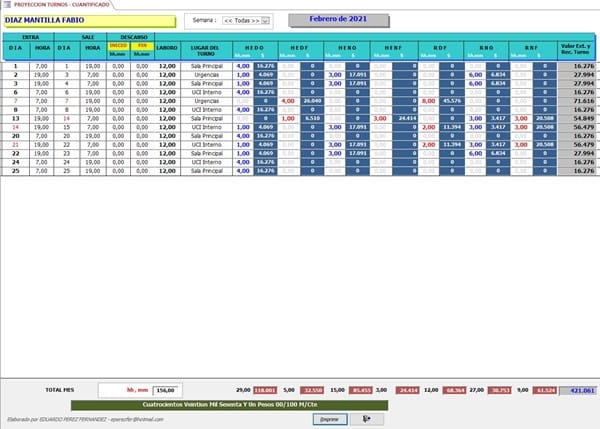Click the 54.849 row total
This screenshot has width=600, height=429.
[576, 119]
